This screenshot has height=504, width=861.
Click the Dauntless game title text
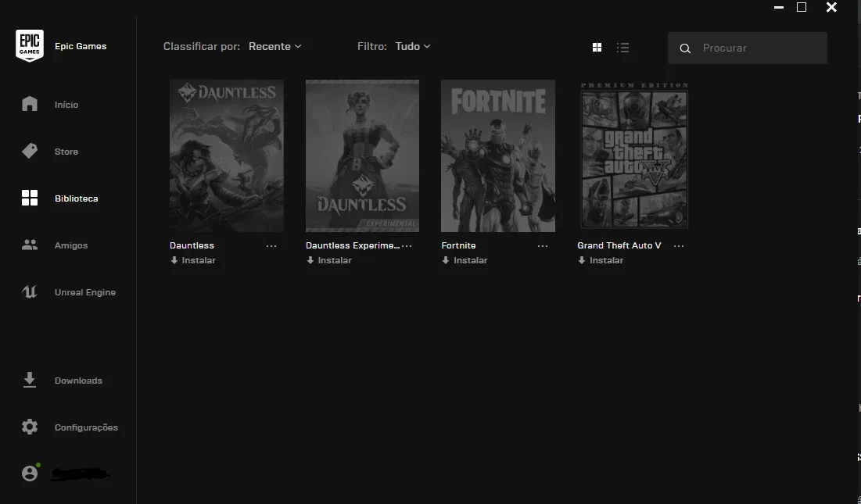tap(192, 245)
